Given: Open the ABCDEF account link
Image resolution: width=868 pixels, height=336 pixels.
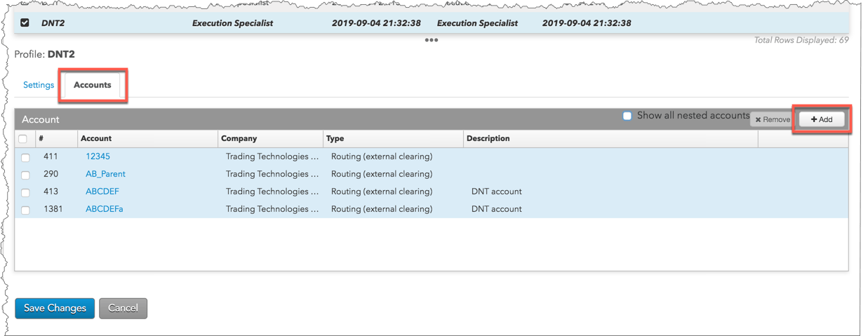Looking at the screenshot, I should (102, 191).
